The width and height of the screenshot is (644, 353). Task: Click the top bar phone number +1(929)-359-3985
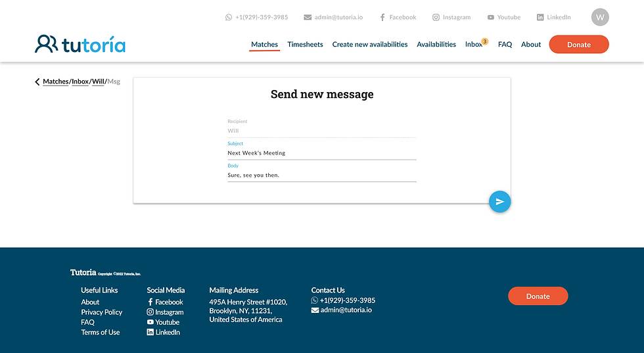(262, 17)
